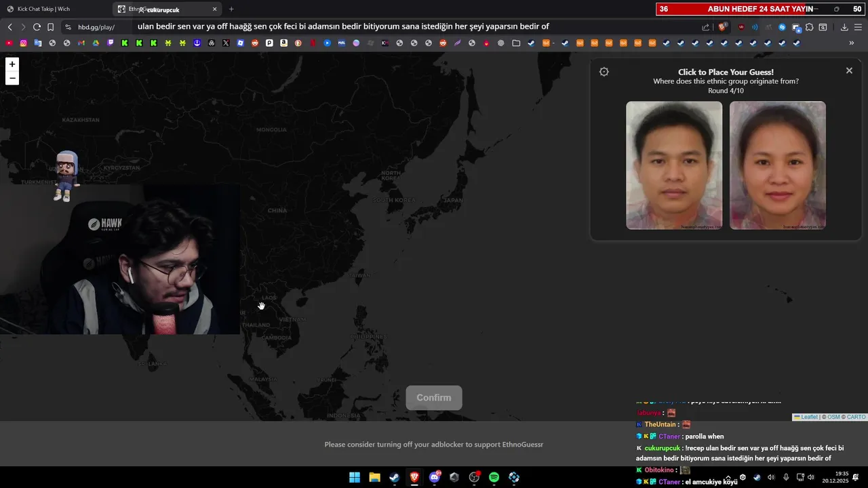Place guess on Mongolia label

(x=271, y=129)
